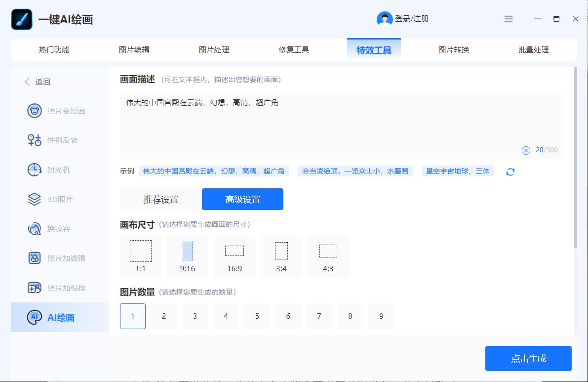Switch to the 图片编辑 tab
Image resolution: width=588 pixels, height=382 pixels.
pyautogui.click(x=134, y=49)
